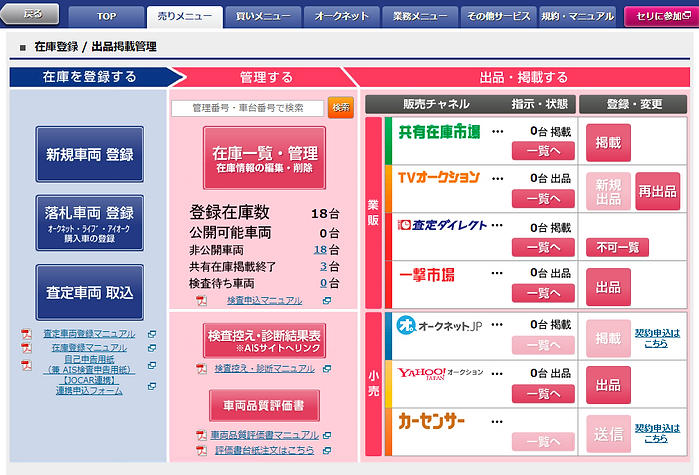Click 出品 in the 一撃市場 row
This screenshot has width=699, height=475.
608,287
